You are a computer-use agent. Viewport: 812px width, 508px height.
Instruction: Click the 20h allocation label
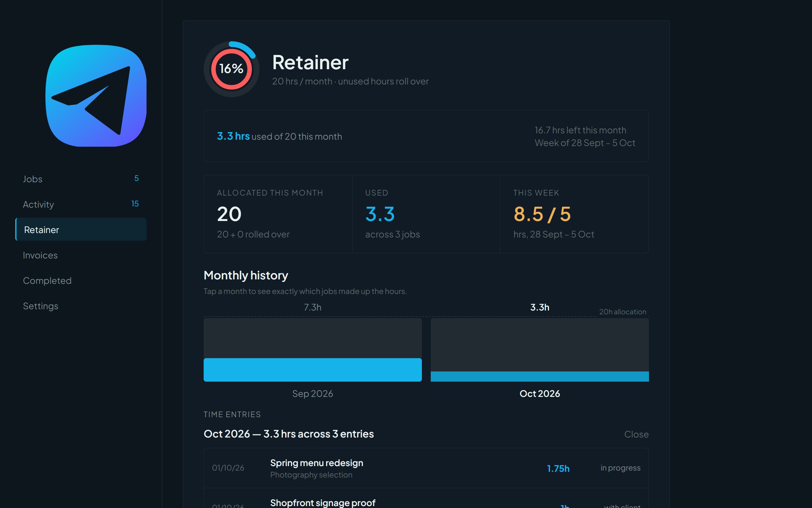pyautogui.click(x=622, y=312)
